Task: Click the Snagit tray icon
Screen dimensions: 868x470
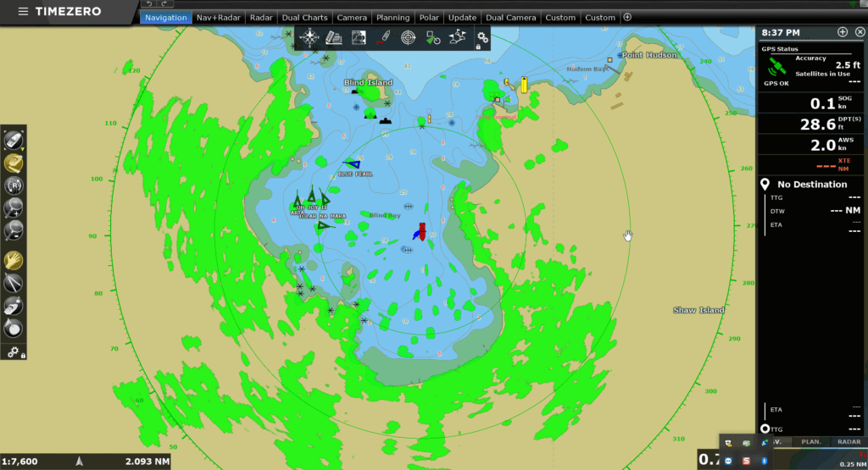Action: (746, 461)
